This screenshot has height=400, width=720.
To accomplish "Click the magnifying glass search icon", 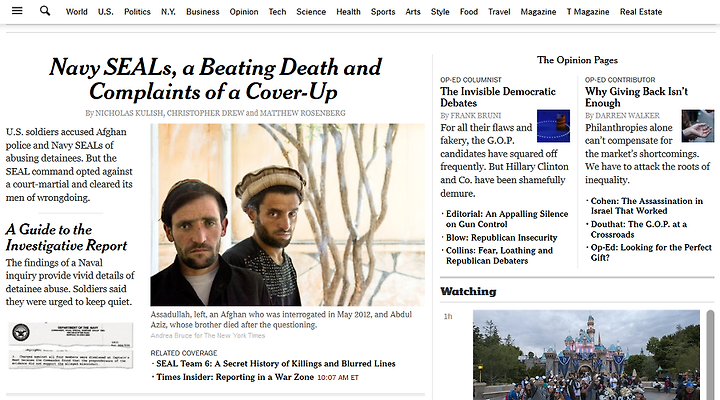I will click(x=45, y=11).
